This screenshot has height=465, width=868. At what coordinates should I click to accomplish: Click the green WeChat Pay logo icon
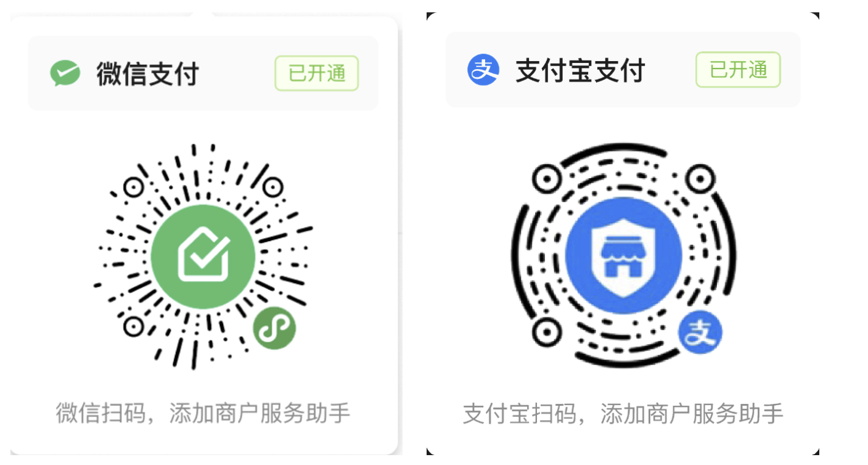coord(65,73)
